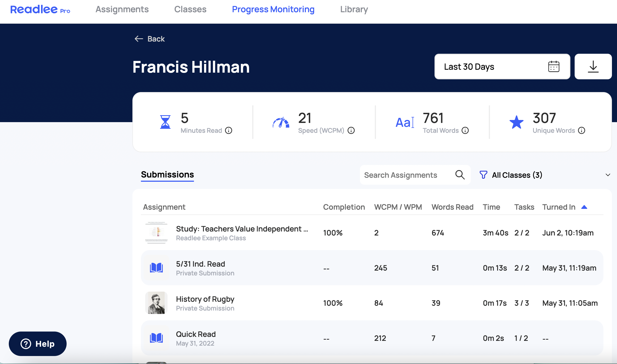
Task: Click the May 31, 11:19am timestamp
Action: [x=569, y=268]
